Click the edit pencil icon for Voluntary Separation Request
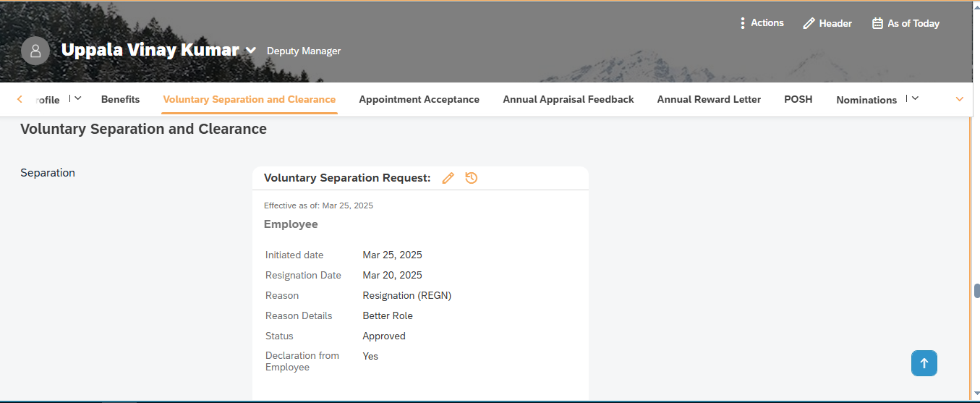980x403 pixels. click(x=448, y=178)
